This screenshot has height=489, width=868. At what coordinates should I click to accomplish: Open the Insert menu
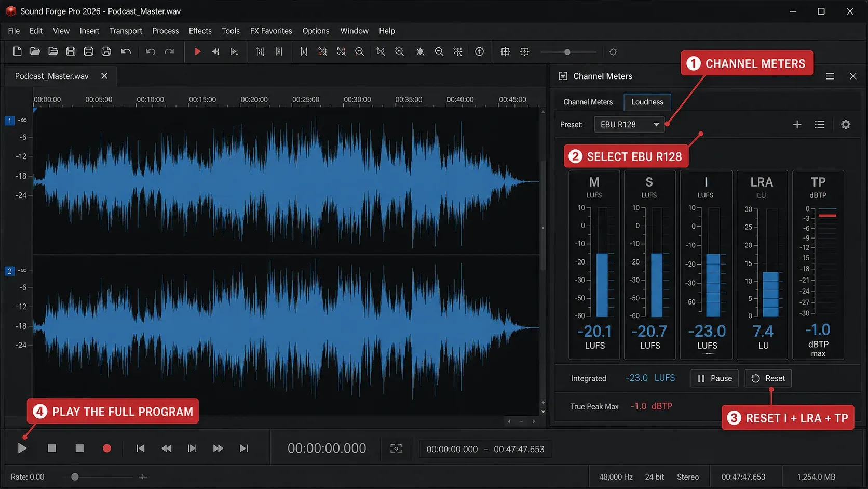pos(89,31)
